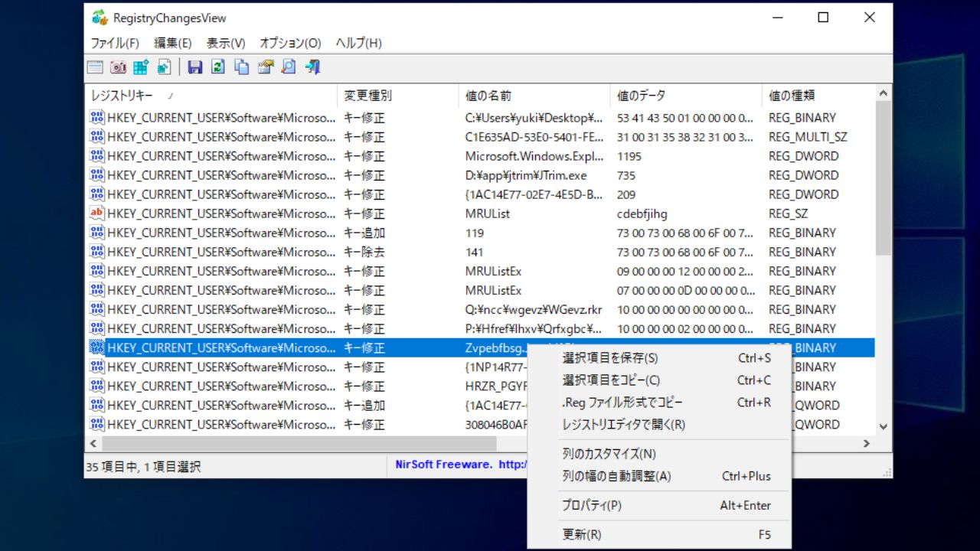
Task: Click the horizontal scrollbar left arrow
Action: [93, 443]
